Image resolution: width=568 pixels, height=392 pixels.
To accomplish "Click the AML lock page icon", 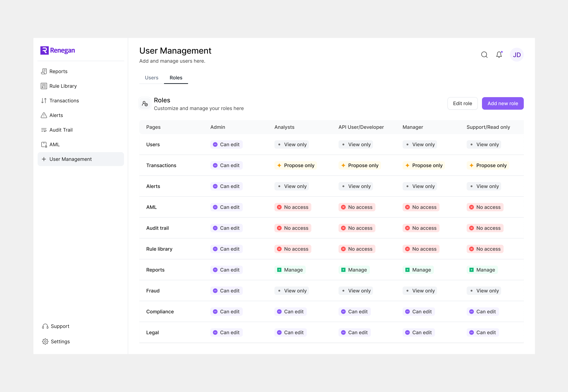I will pyautogui.click(x=44, y=145).
